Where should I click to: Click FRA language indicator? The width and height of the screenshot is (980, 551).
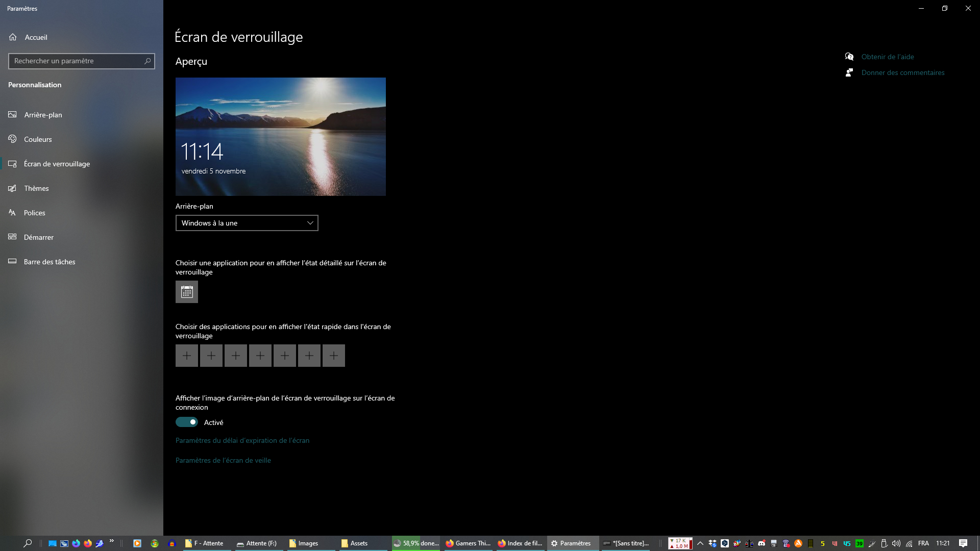(923, 543)
